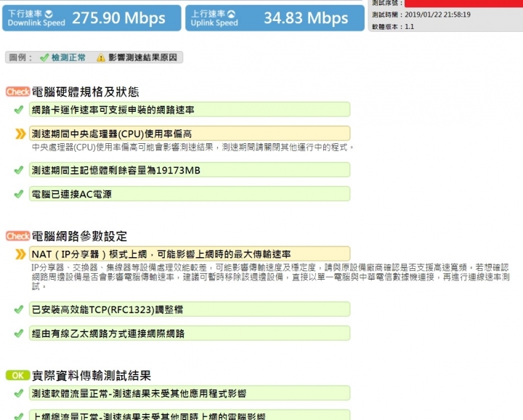Screen dimensions: 523x420
Task: Click the OK badge beside 實際資料傳輸測試結果
Action: click(17, 375)
